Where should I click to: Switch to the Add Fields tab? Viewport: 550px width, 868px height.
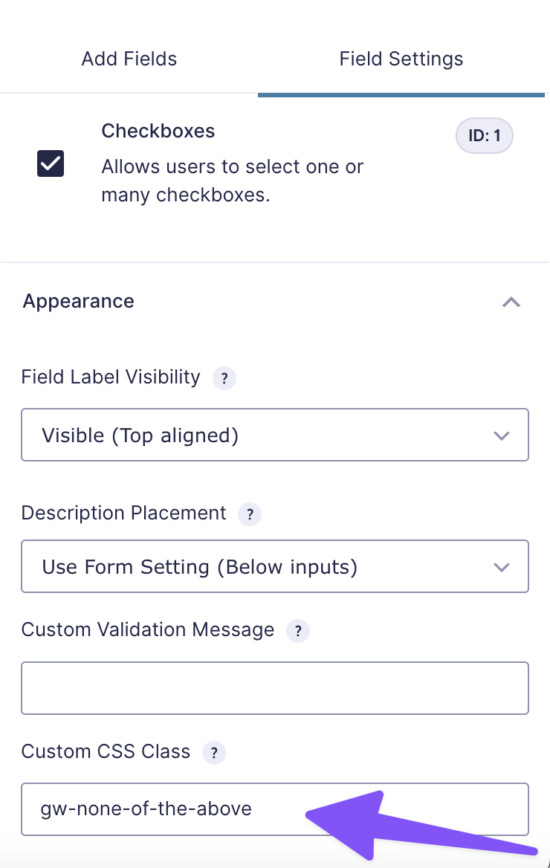point(129,59)
